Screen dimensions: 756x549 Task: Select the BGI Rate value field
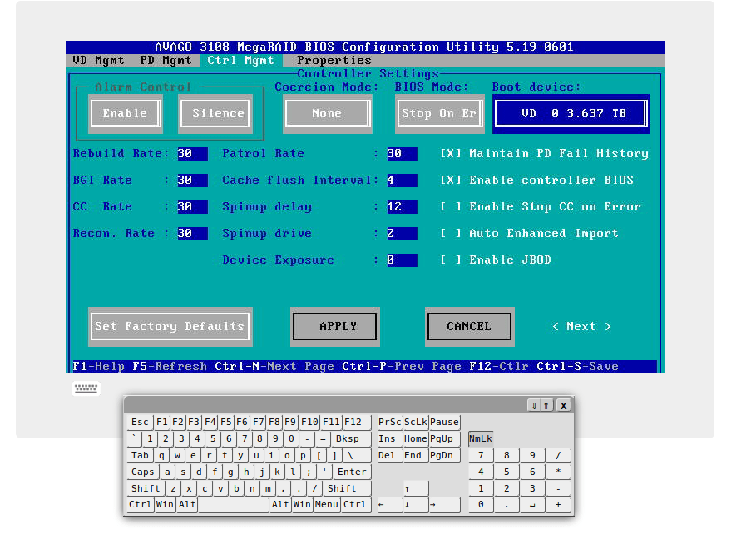(192, 180)
